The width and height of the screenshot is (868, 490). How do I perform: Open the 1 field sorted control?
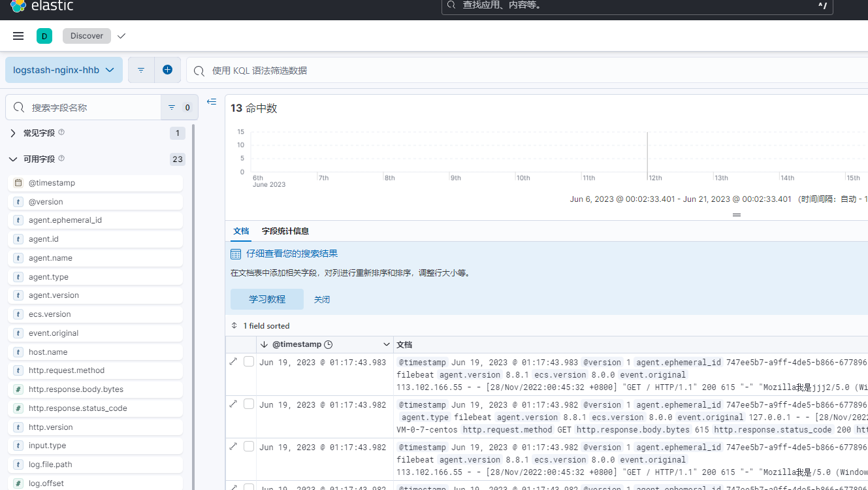point(261,325)
